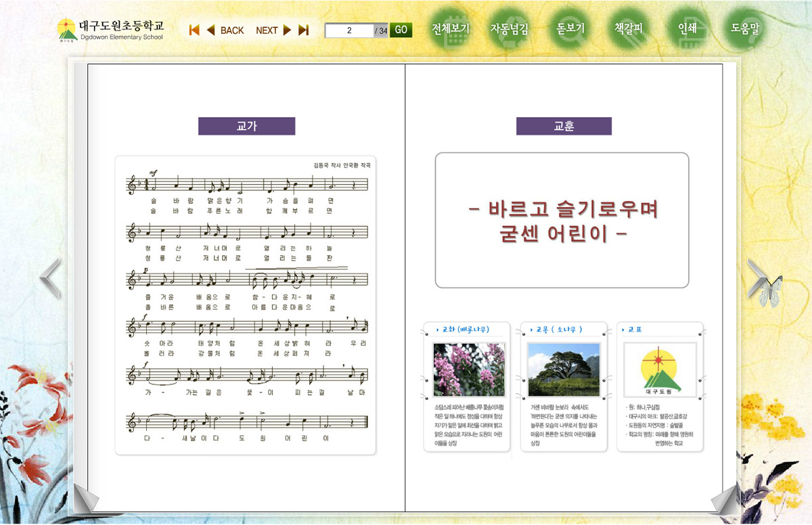Jump to the last page icon
The image size is (812, 525).
(x=304, y=30)
